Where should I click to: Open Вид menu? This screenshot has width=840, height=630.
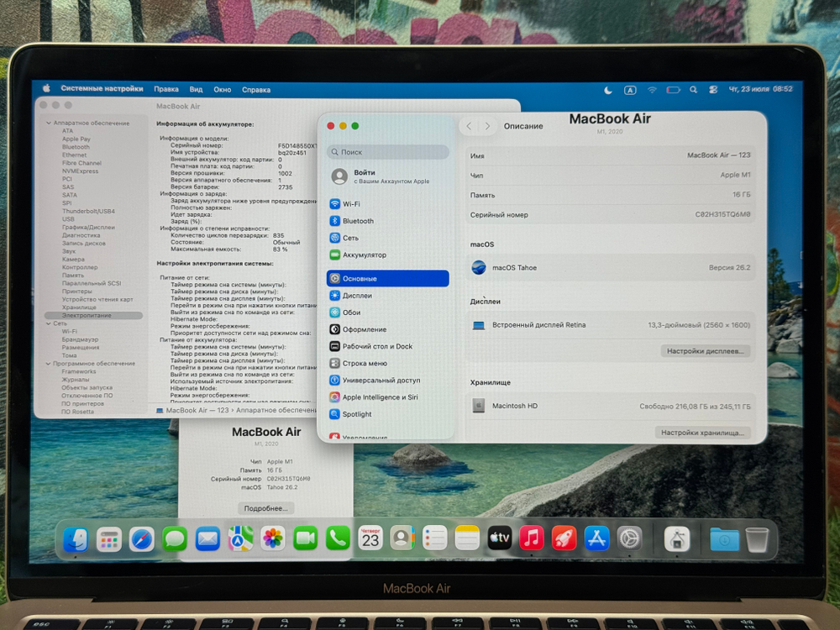pos(196,90)
